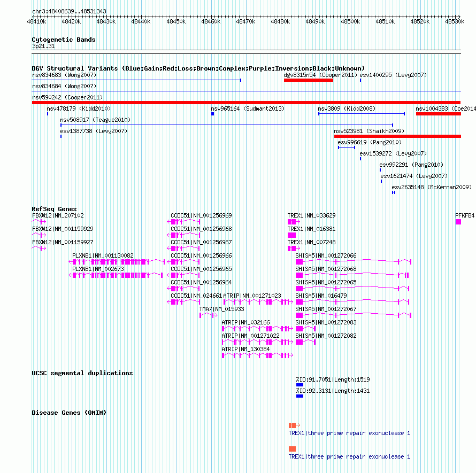The image size is (476, 473).
Task: Click the magenta PFKFB4 gene block
Action: 458,222
